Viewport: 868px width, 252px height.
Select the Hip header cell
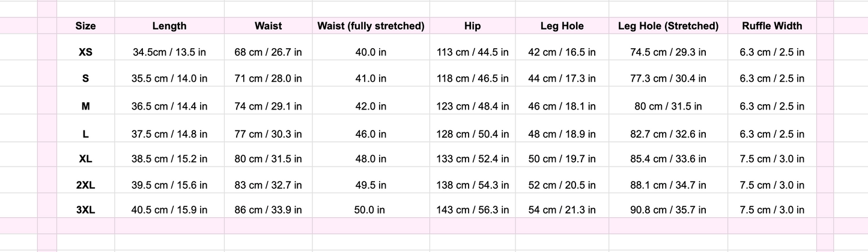click(x=472, y=26)
